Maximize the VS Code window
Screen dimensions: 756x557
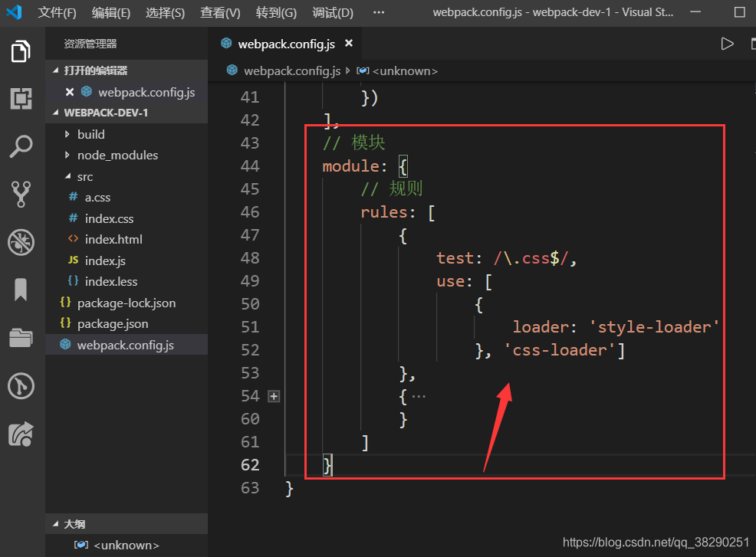tap(740, 12)
